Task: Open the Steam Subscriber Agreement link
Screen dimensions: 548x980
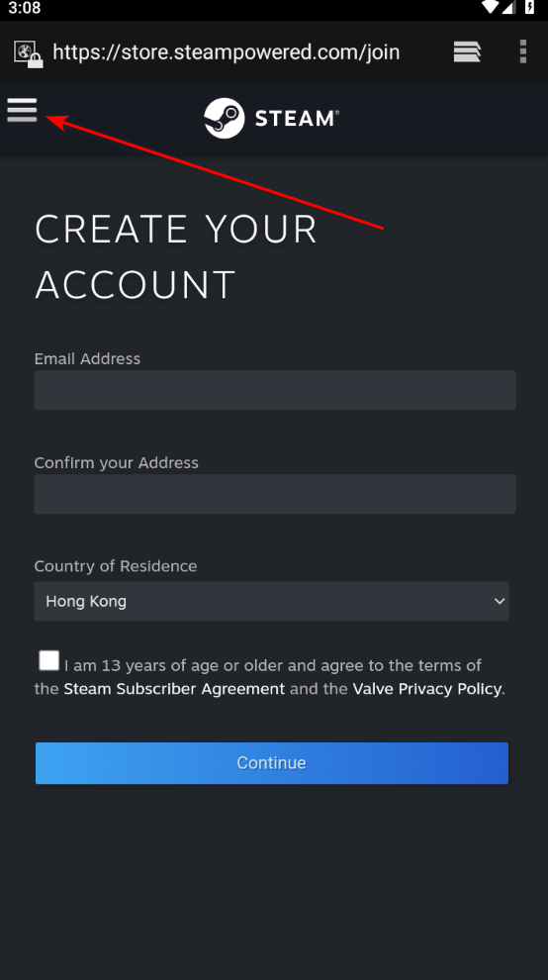Action: [x=174, y=689]
